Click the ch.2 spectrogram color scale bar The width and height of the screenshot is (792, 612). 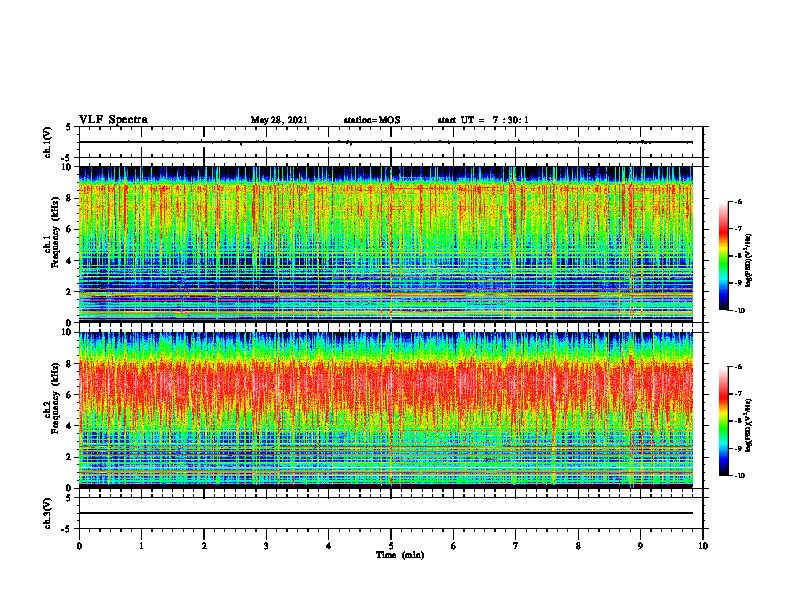tap(723, 421)
